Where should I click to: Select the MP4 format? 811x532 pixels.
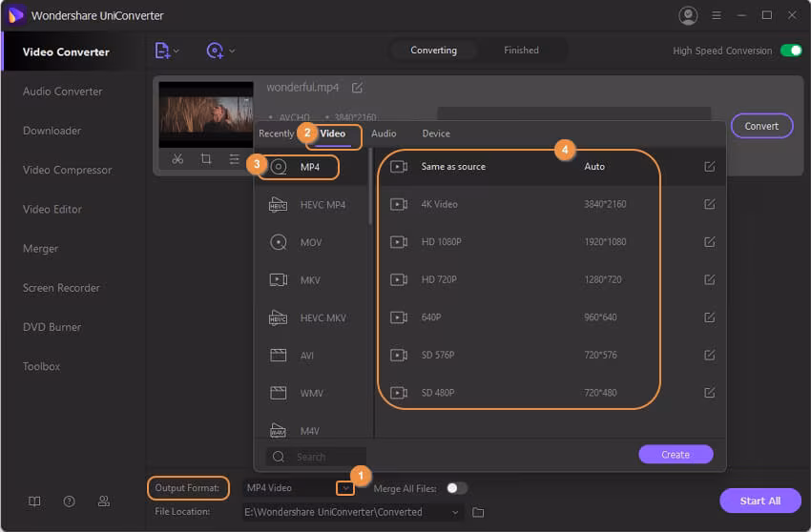point(312,167)
